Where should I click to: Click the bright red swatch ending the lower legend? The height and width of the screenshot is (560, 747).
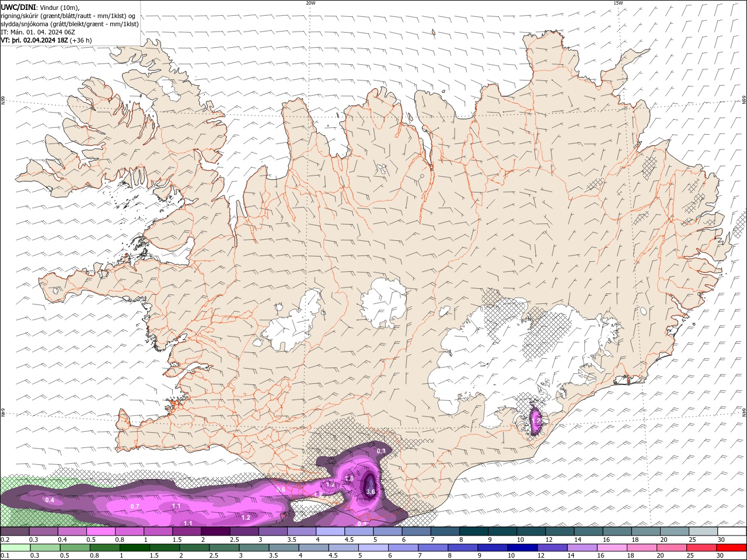tap(732, 548)
